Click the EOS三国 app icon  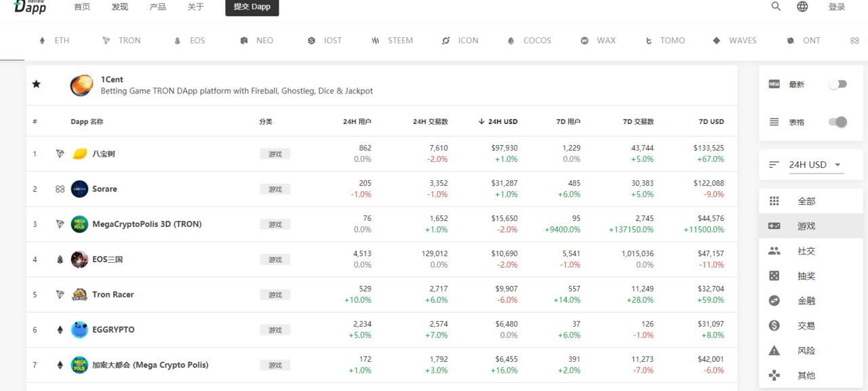[x=79, y=260]
